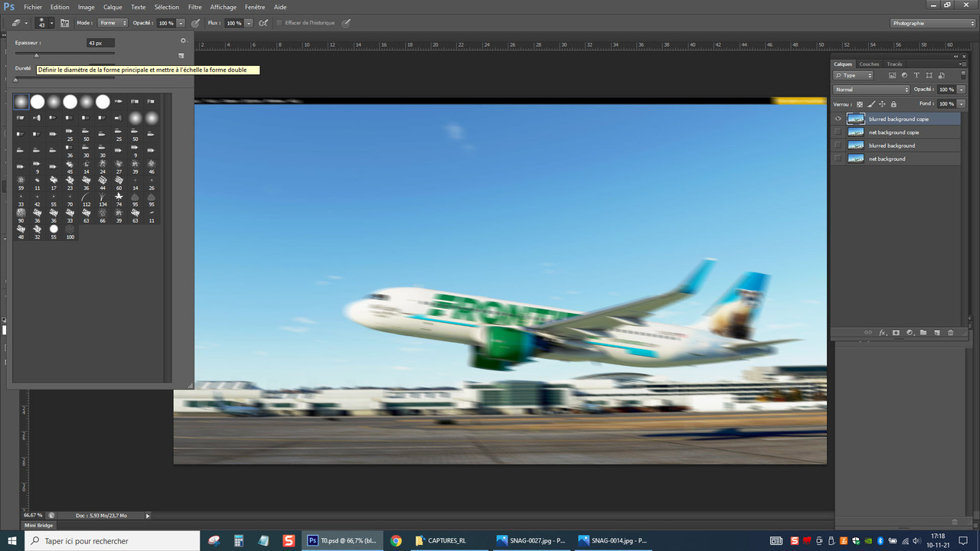
Task: Toggle pressure for size icon
Action: coord(346,23)
